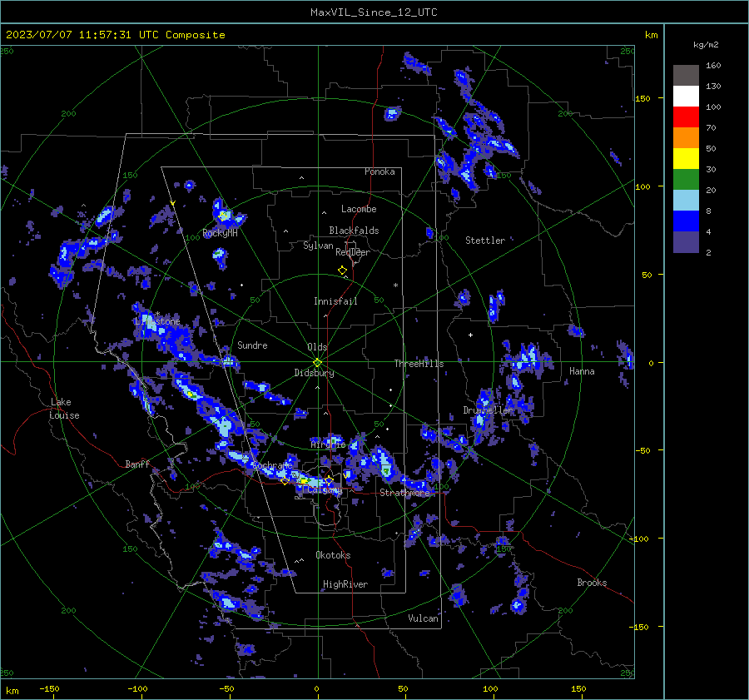Click the yellow diamond marker near RedDeer

pos(342,271)
